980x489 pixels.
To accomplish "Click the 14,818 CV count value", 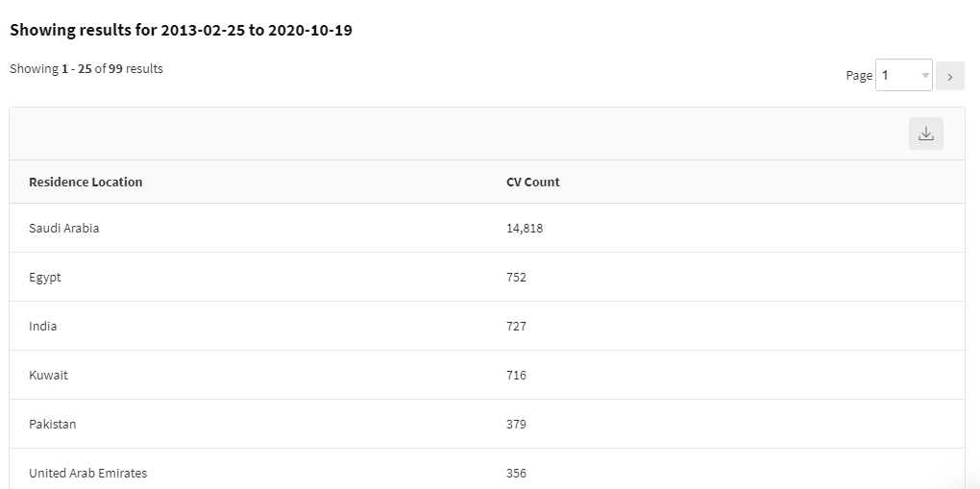I will [525, 229].
